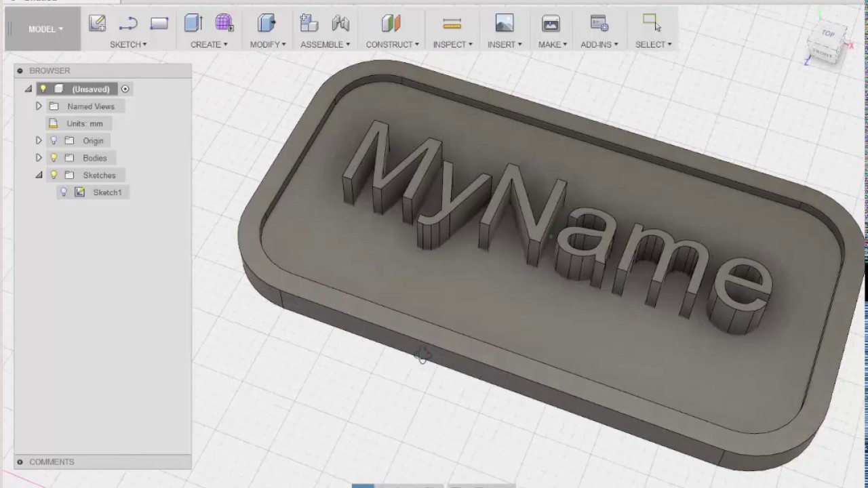Open the CREATE menu
This screenshot has width=868, height=488.
pos(209,44)
